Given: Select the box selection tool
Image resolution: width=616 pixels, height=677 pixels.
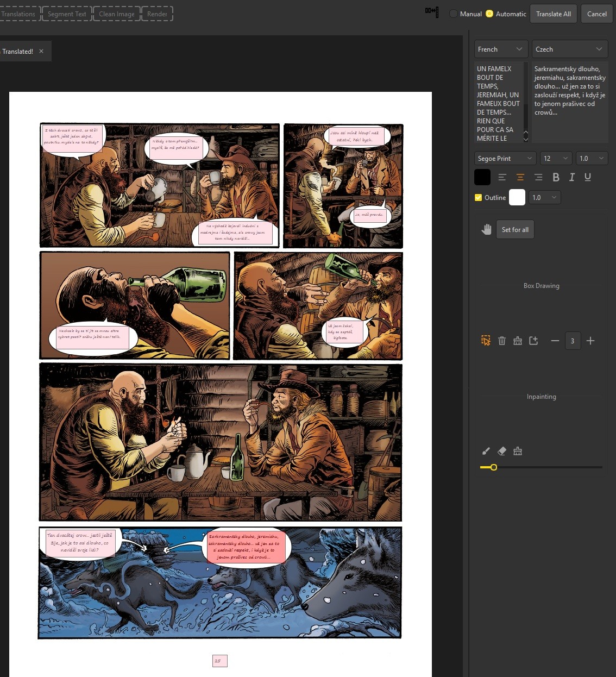Looking at the screenshot, I should pos(486,341).
